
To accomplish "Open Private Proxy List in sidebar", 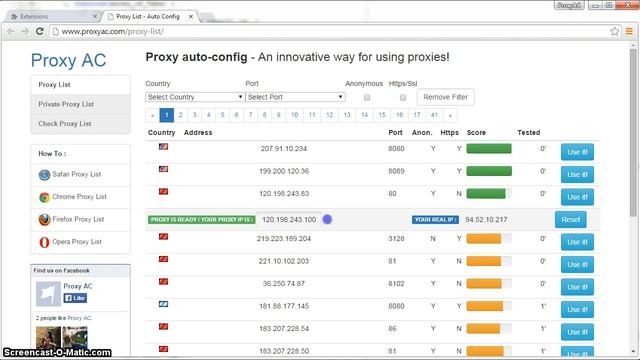I will coord(80,104).
